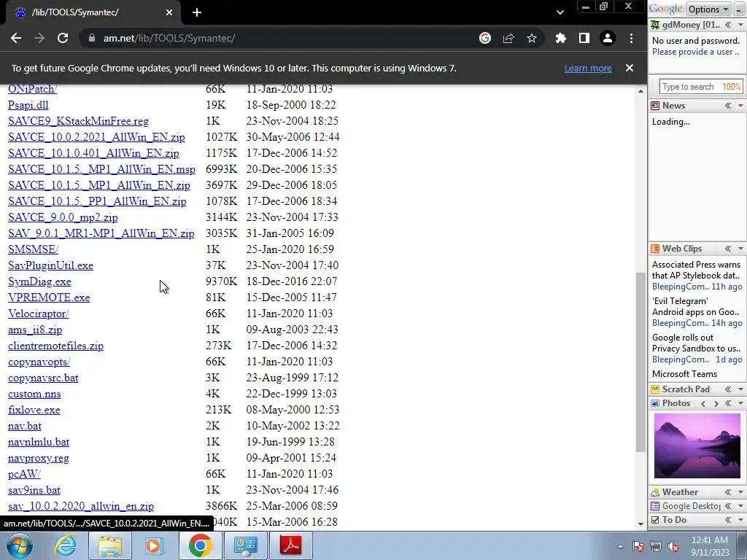Bookmark this page with the star icon
This screenshot has height=560, width=747.
(x=532, y=38)
